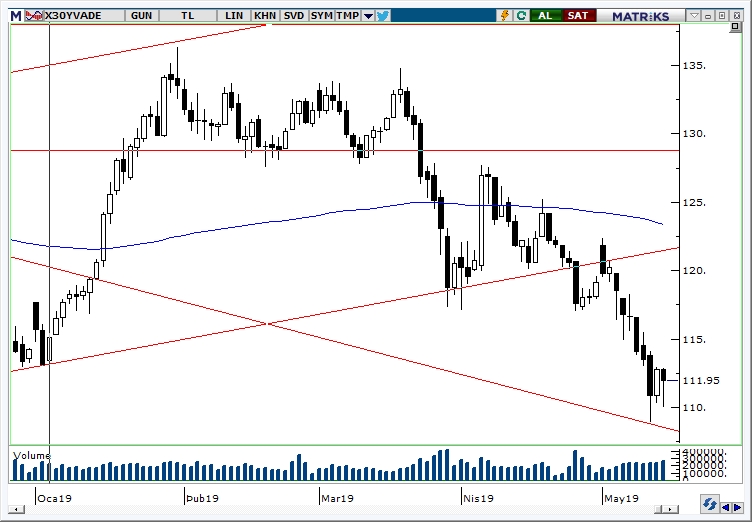752x522 pixels.
Task: Switch the currency with the TL button
Action: [188, 16]
